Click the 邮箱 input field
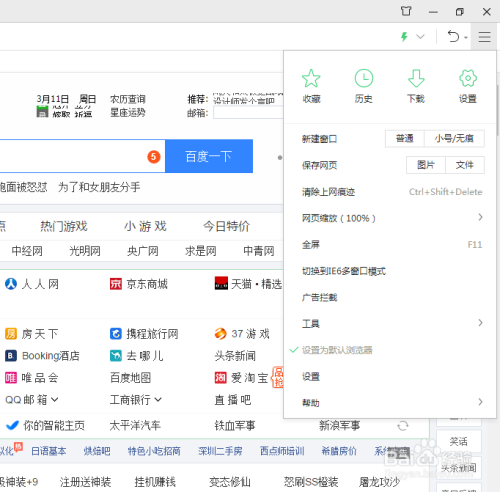 tap(248, 113)
